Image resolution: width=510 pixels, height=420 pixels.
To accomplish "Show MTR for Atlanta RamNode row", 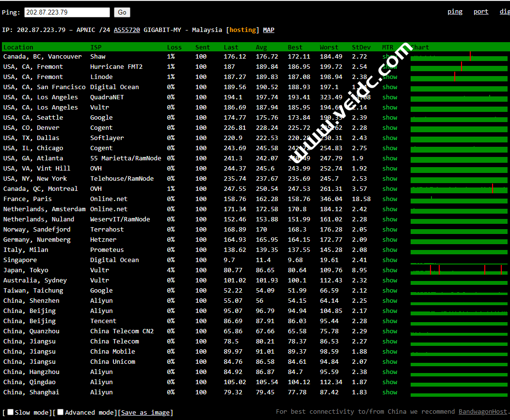I will pos(390,158).
